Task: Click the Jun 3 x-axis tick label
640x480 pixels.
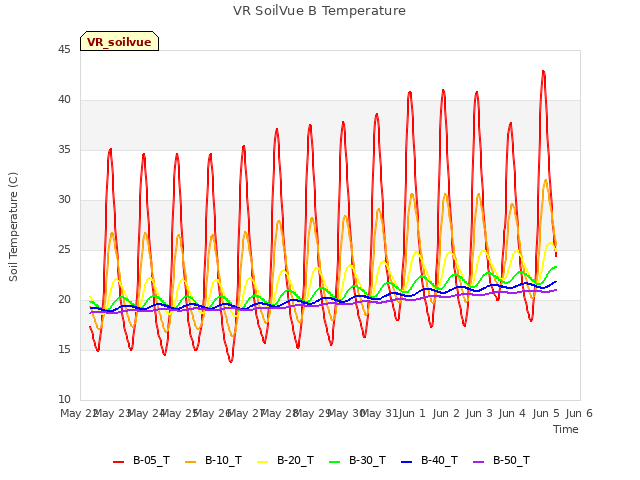Action: 479,413
